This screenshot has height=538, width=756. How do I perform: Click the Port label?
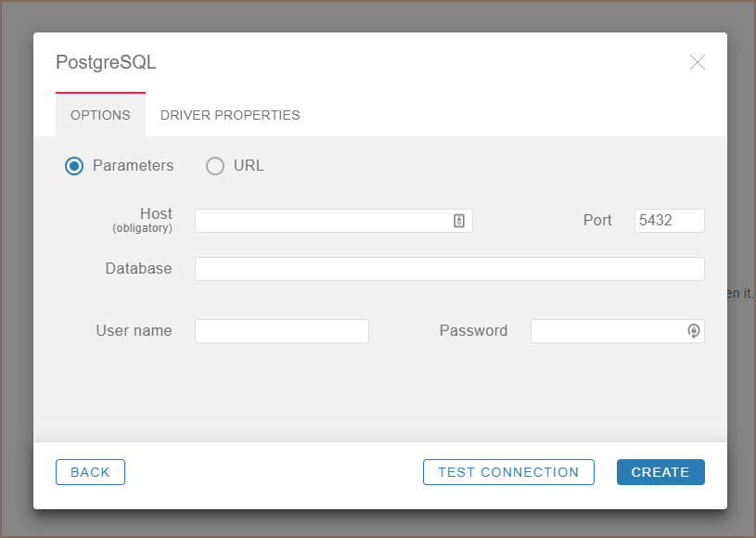click(x=597, y=221)
